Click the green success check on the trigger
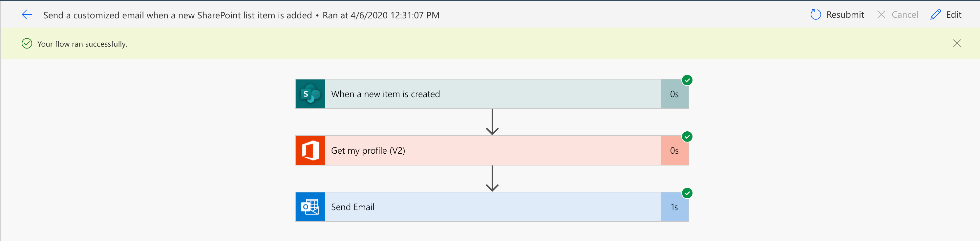Image resolution: width=980 pixels, height=241 pixels. pos(688,80)
